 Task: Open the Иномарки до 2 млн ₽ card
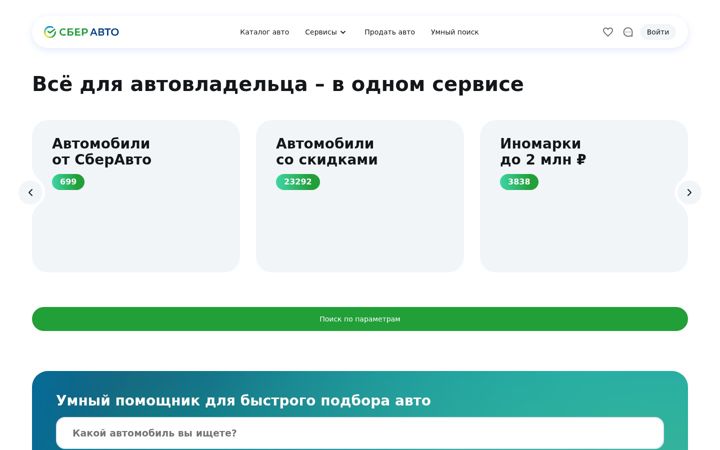pyautogui.click(x=584, y=196)
